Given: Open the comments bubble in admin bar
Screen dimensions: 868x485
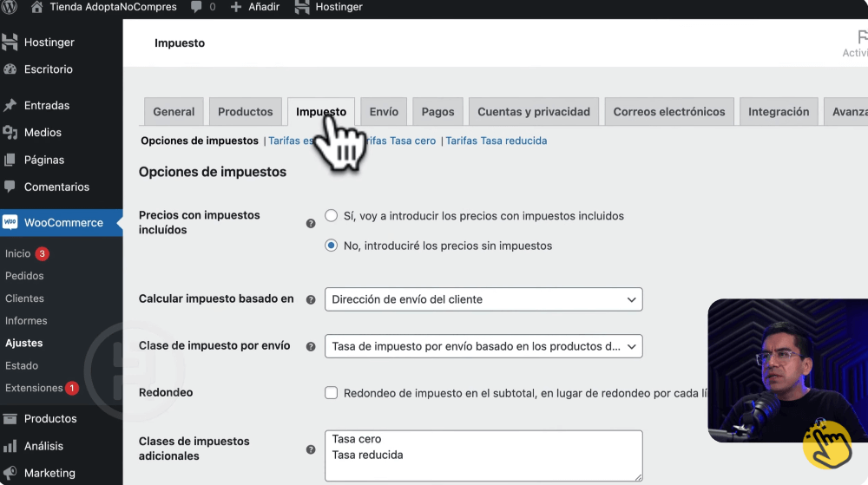Looking at the screenshot, I should (x=196, y=7).
